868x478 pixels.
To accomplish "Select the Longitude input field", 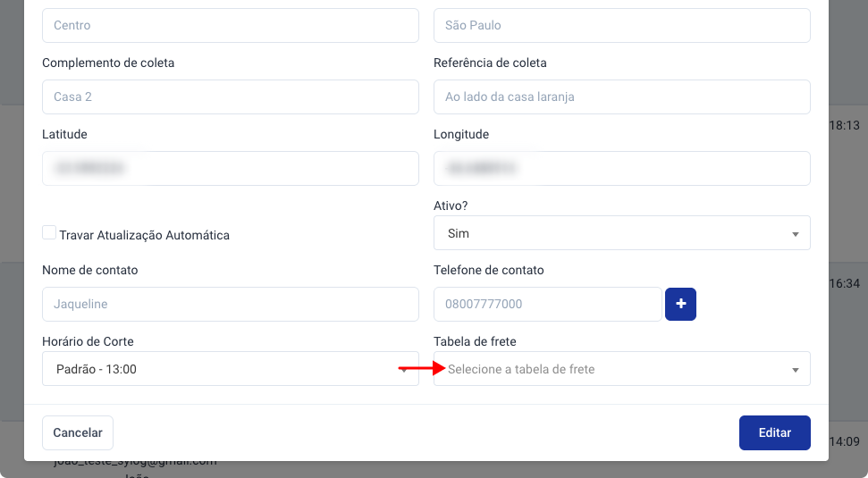I will 621,168.
